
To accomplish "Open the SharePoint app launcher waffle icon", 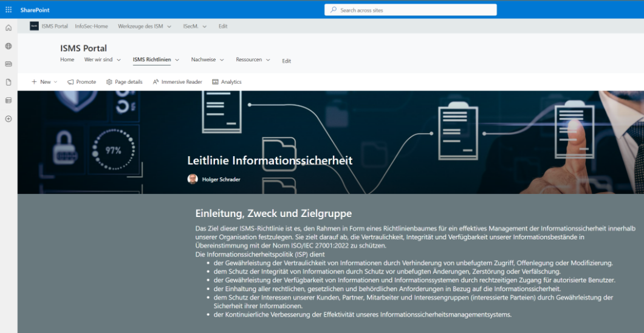I will point(9,10).
